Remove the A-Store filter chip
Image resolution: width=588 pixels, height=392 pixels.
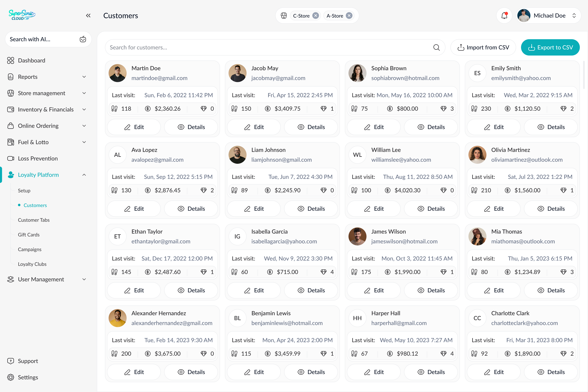[349, 16]
